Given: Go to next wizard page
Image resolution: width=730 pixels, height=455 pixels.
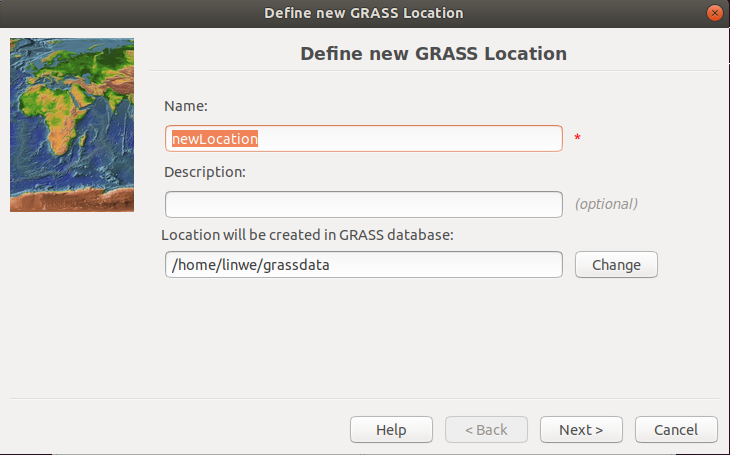Looking at the screenshot, I should pos(581,429).
